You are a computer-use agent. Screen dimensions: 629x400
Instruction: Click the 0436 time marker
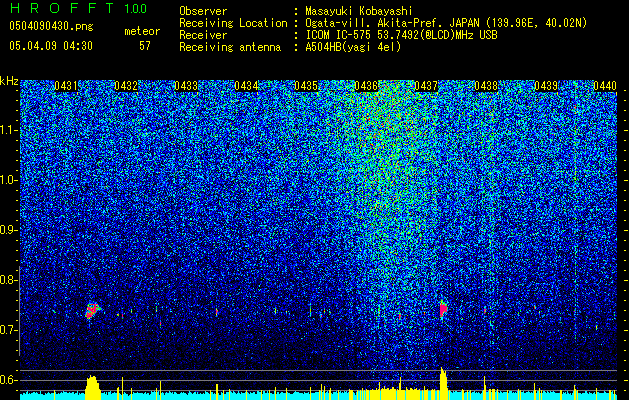[x=366, y=86]
